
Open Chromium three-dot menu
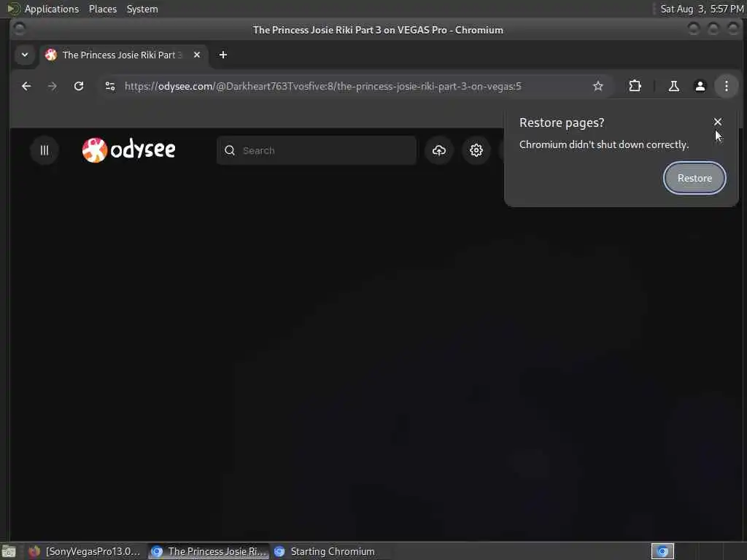pyautogui.click(x=726, y=86)
